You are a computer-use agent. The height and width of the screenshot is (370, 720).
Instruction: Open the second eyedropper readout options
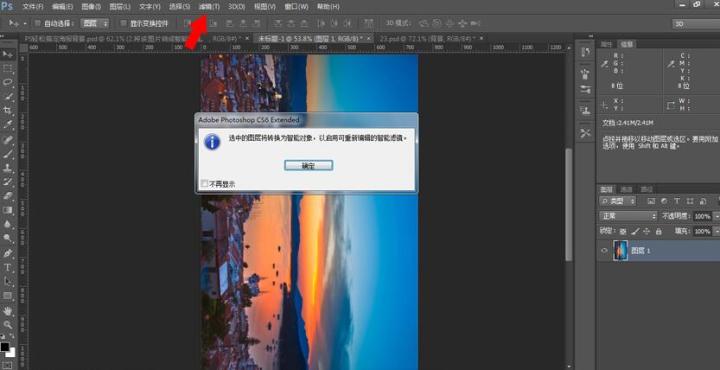[671, 64]
